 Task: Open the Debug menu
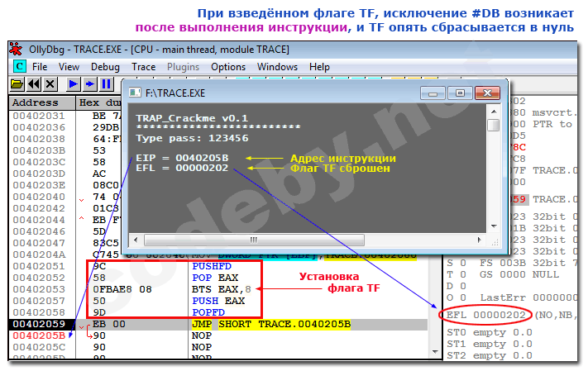(x=105, y=67)
